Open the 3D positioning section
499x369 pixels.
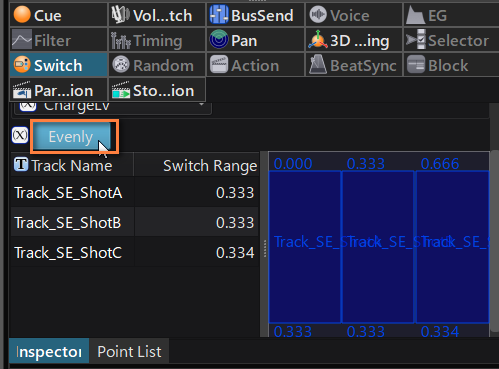click(354, 40)
